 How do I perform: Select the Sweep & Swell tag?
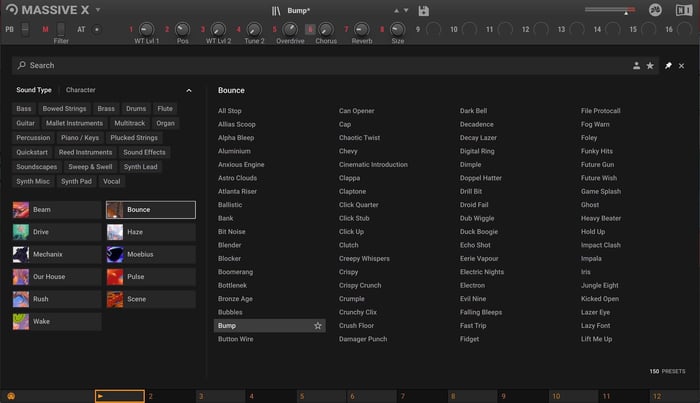pyautogui.click(x=90, y=167)
